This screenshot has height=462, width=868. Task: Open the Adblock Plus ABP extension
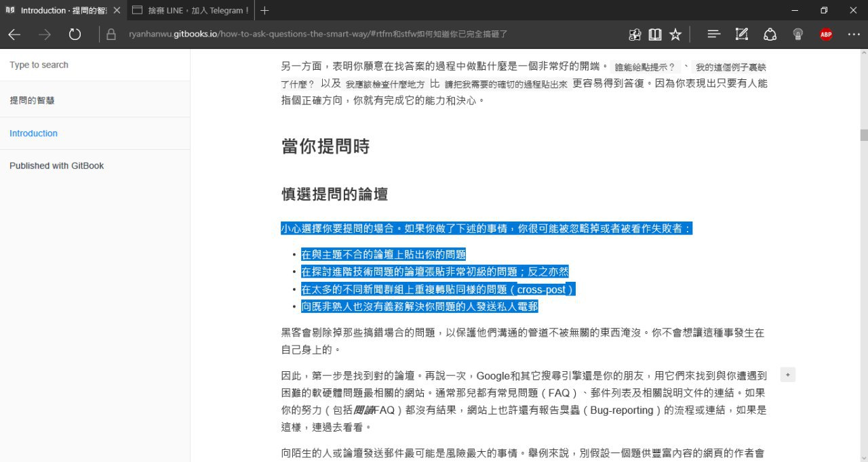[825, 35]
